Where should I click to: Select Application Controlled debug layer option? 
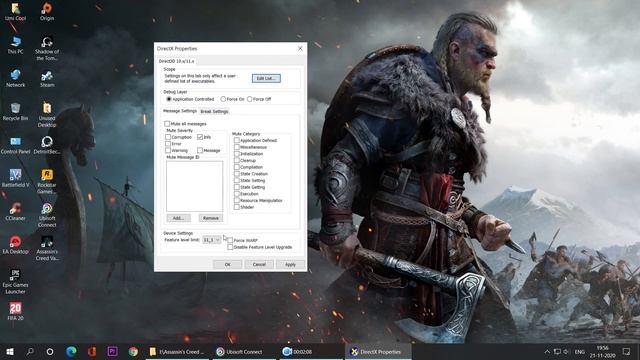pyautogui.click(x=190, y=99)
